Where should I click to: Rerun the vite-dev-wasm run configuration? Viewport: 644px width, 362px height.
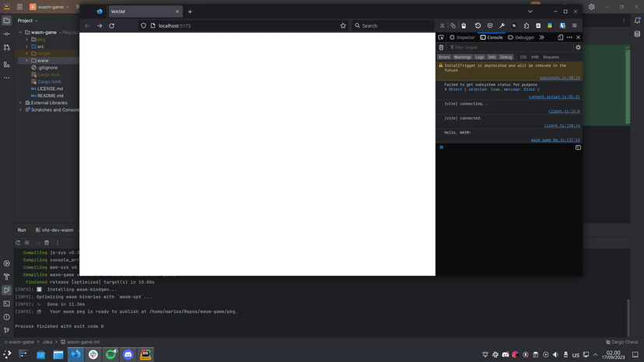18,243
